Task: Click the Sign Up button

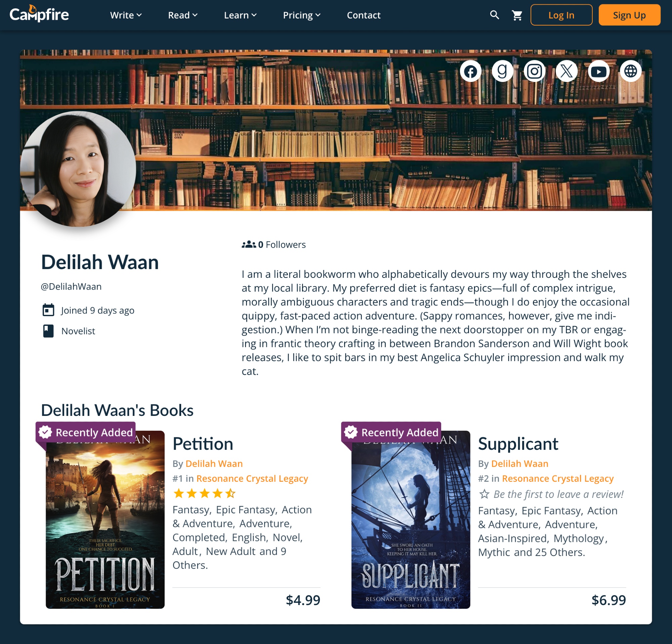Action: [629, 15]
